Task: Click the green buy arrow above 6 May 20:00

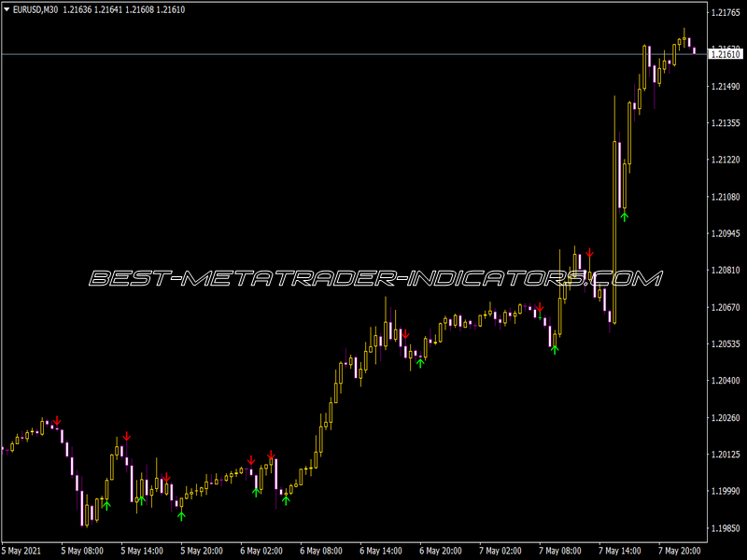Action: pyautogui.click(x=420, y=363)
